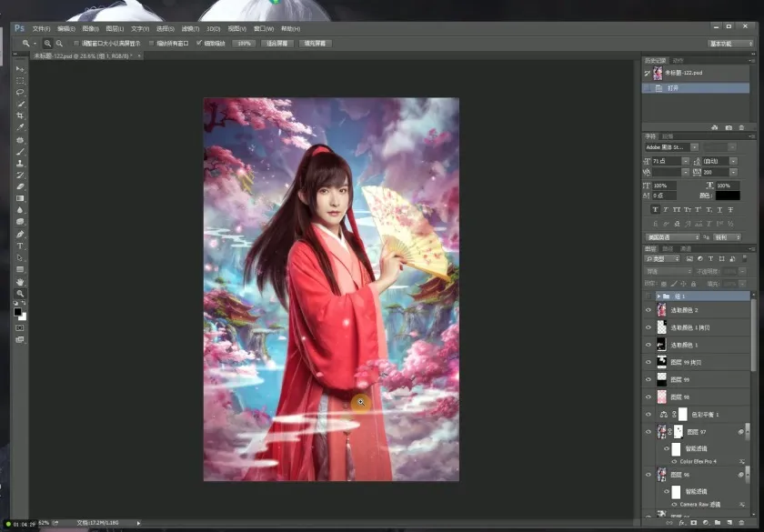Expand the 组 1 layer group
The image size is (764, 532).
(x=658, y=296)
